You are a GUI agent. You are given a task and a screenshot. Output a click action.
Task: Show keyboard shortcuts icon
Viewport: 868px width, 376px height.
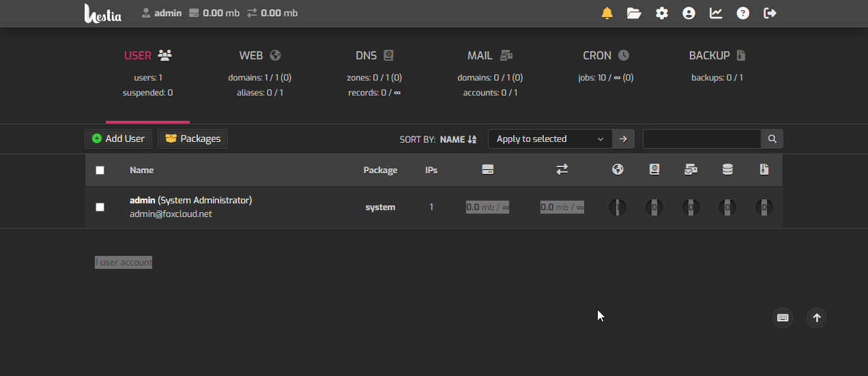pos(783,317)
